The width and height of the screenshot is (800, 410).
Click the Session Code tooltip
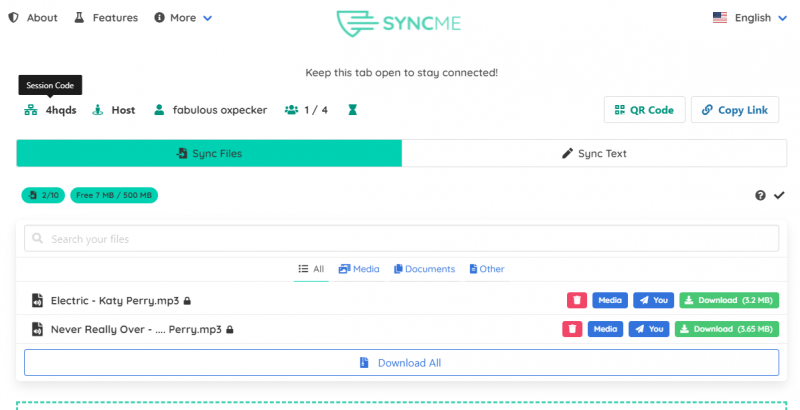(50, 85)
